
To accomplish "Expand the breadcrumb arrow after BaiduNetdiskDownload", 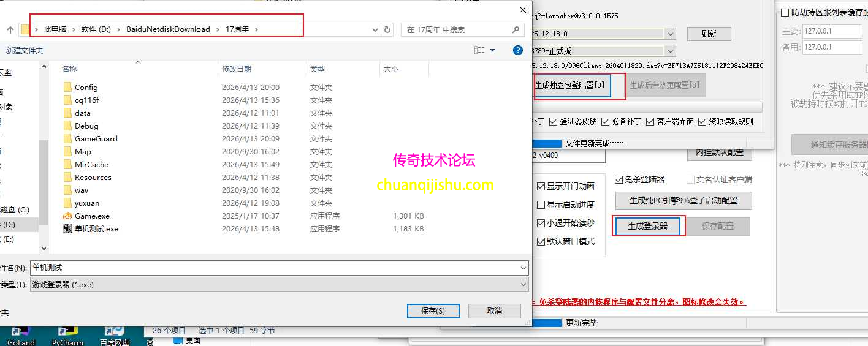I will click(x=217, y=29).
